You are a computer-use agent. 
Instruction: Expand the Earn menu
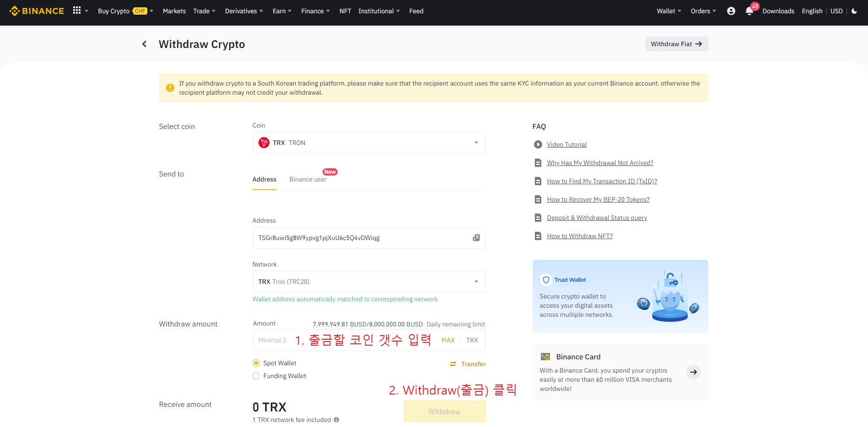tap(282, 11)
